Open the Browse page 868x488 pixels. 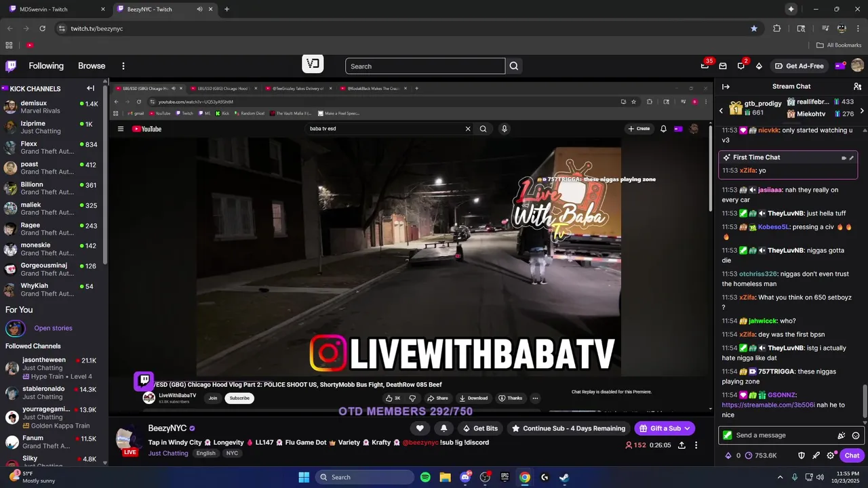point(92,66)
